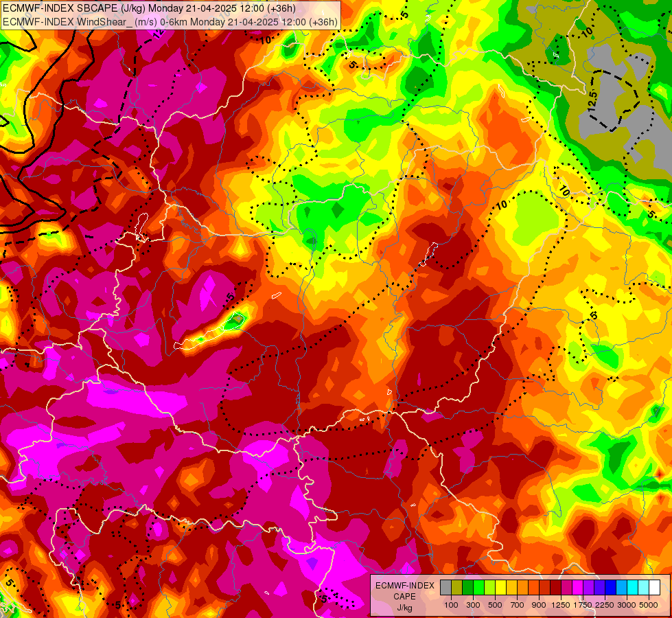Choose the sky blue swatch before 3000

(622, 587)
